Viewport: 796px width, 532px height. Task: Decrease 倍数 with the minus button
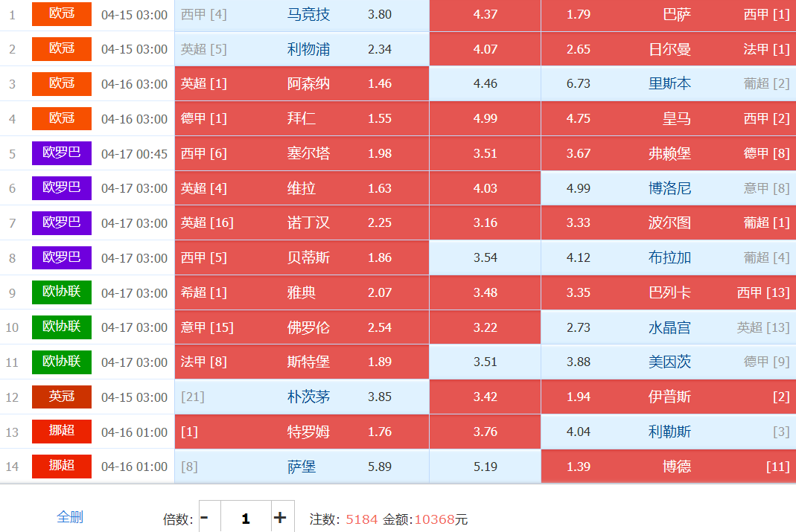click(205, 518)
